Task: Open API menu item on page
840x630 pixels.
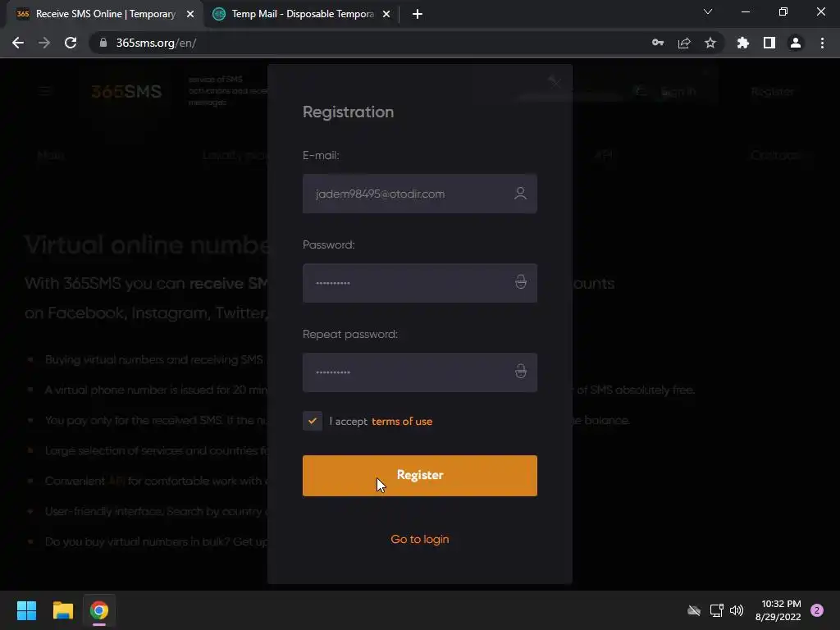Action: click(605, 155)
